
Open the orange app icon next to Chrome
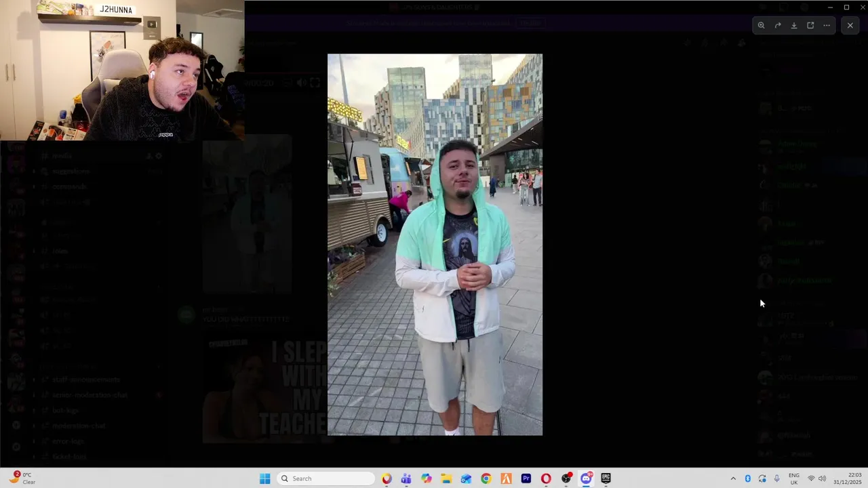click(506, 479)
